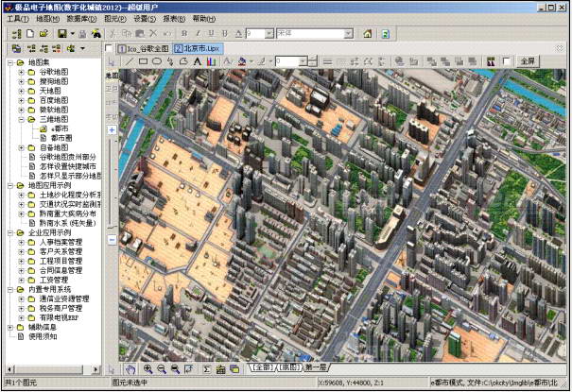Collapse the 地图集 tree root
572x392 pixels.
pos(10,62)
